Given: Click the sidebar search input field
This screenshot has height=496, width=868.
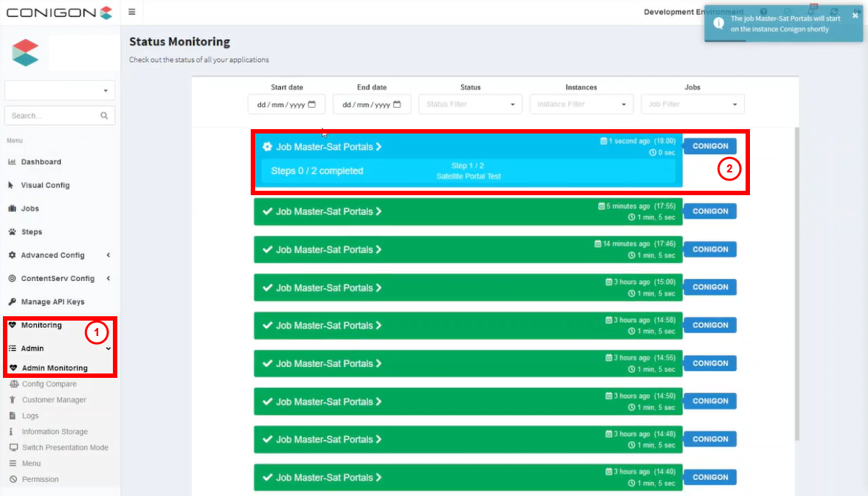Looking at the screenshot, I should point(53,116).
